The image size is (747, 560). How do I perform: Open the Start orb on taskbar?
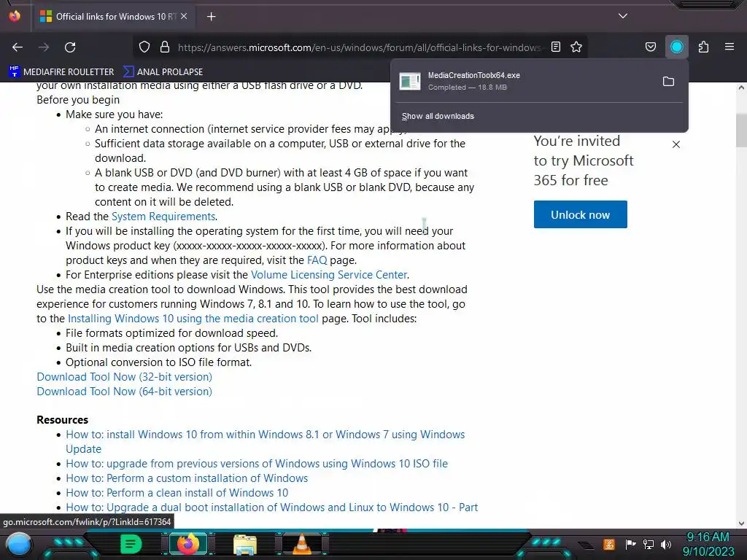[19, 544]
